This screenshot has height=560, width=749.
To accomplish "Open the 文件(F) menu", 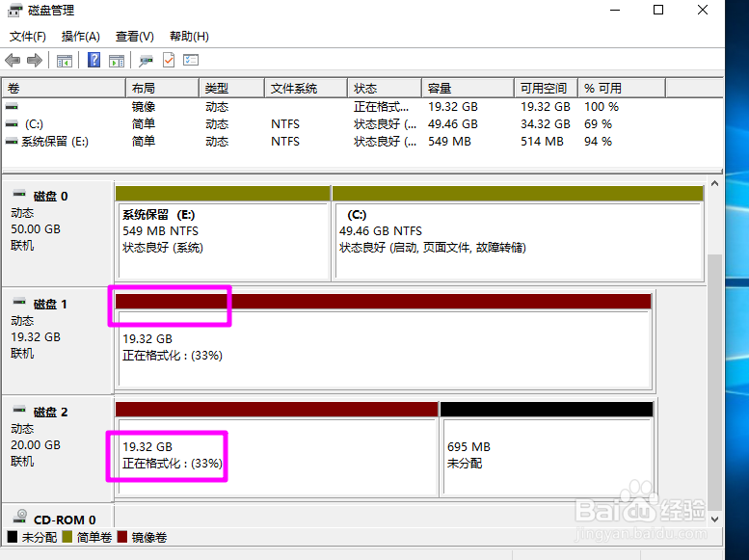I will [28, 37].
